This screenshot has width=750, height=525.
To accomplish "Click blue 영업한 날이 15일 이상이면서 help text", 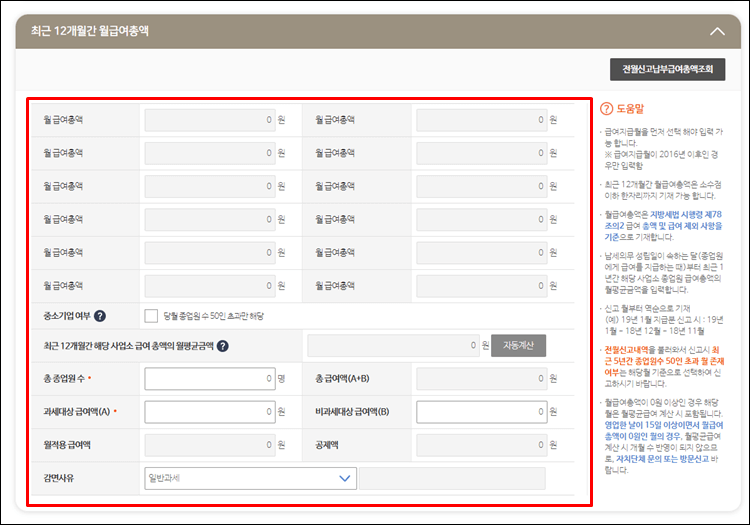I will click(x=664, y=425).
